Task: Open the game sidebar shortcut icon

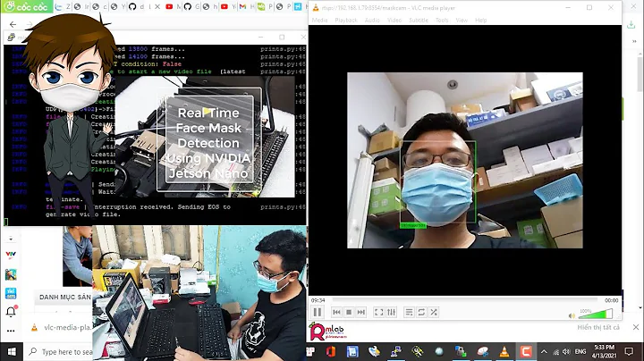Action: tap(11, 274)
